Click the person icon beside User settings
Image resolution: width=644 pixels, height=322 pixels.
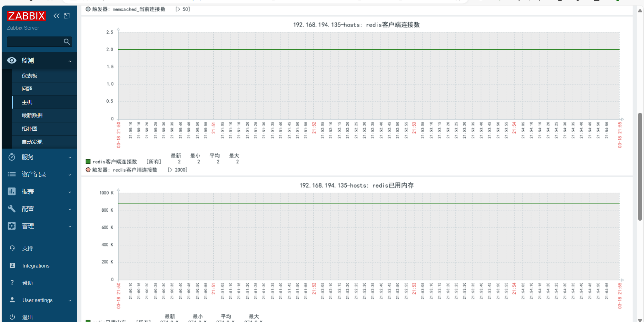coord(12,300)
